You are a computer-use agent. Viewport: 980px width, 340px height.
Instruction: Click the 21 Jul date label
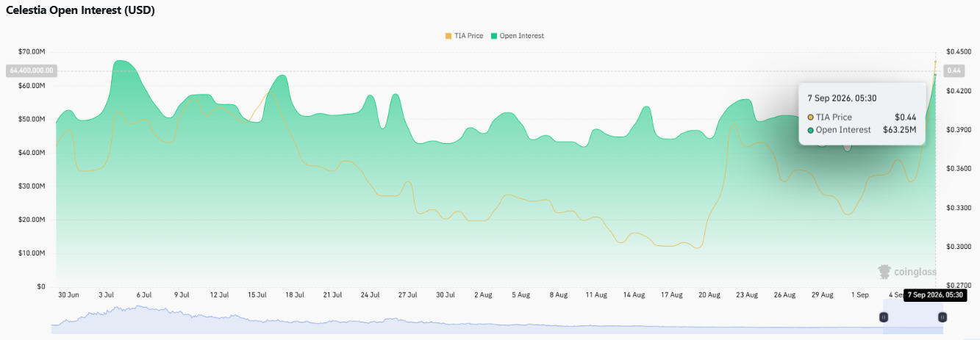point(332,294)
